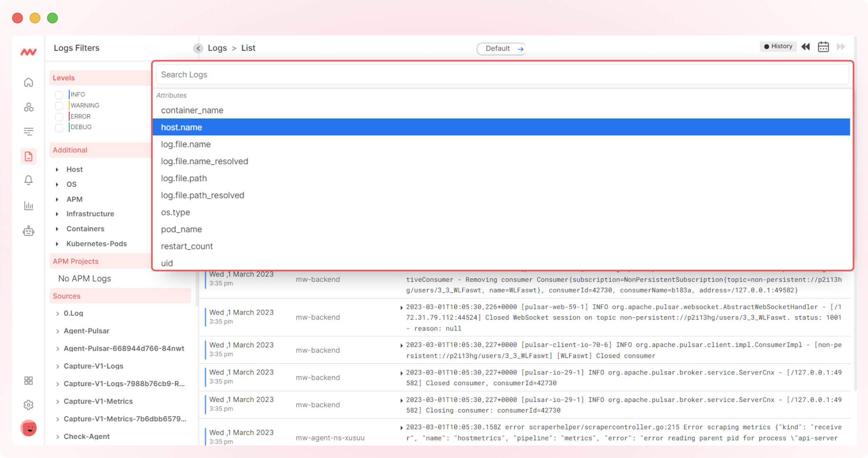Image resolution: width=868 pixels, height=458 pixels.
Task: Expand the Capture-V1-Logs source
Action: pyautogui.click(x=57, y=366)
